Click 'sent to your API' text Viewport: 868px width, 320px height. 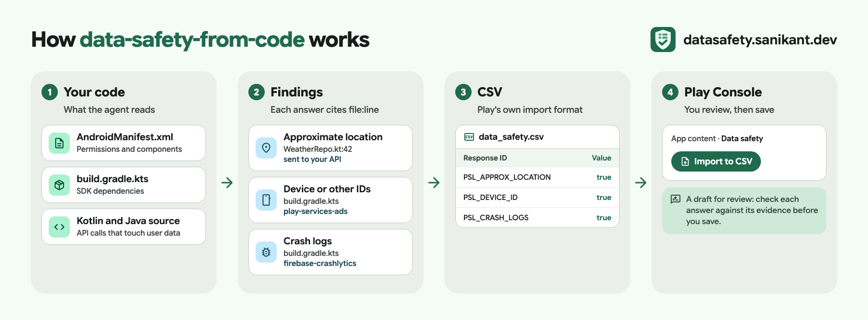(312, 160)
